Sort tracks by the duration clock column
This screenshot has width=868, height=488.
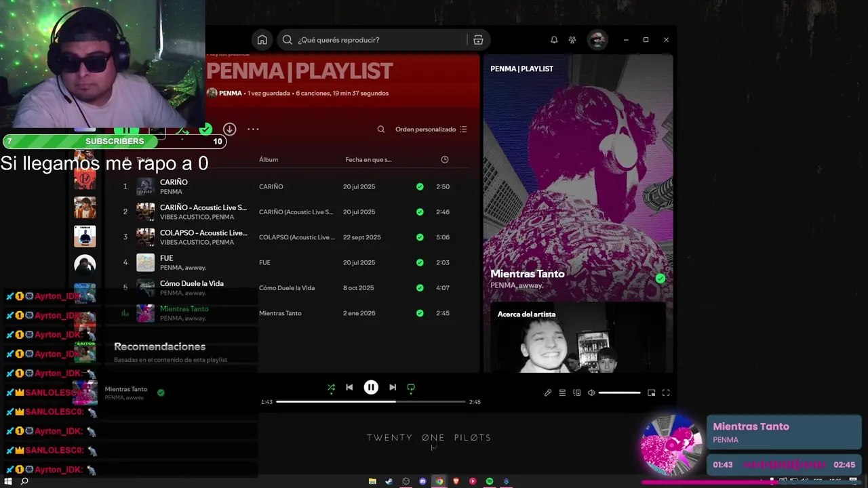pyautogui.click(x=445, y=159)
